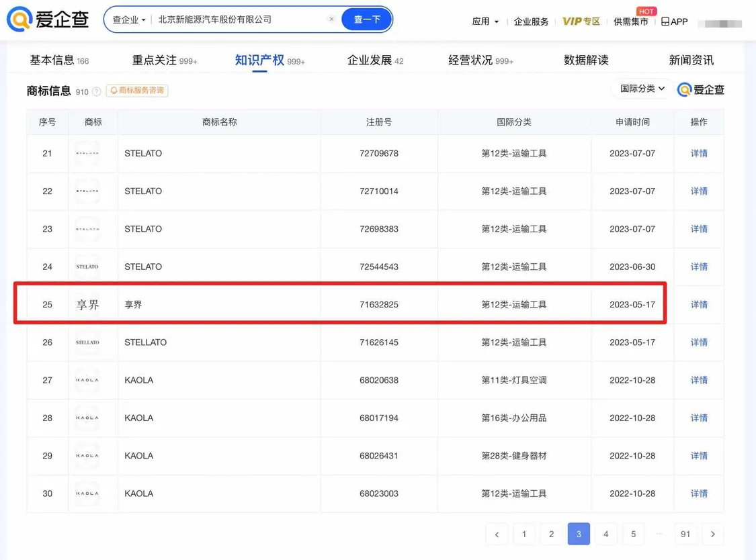Viewport: 756px width, 560px height.
Task: Go to next page with right arrow
Action: pos(712,534)
